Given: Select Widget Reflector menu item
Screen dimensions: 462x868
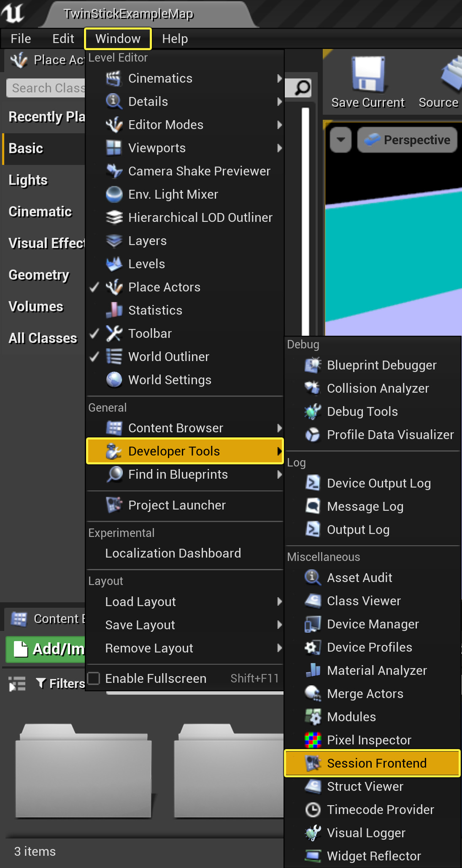Looking at the screenshot, I should click(x=372, y=856).
